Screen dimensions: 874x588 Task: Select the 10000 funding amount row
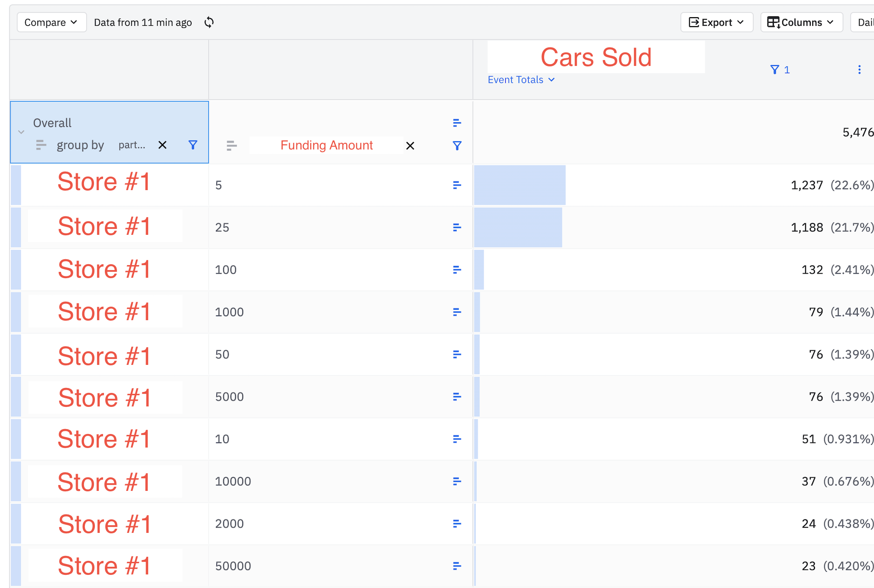coord(233,481)
